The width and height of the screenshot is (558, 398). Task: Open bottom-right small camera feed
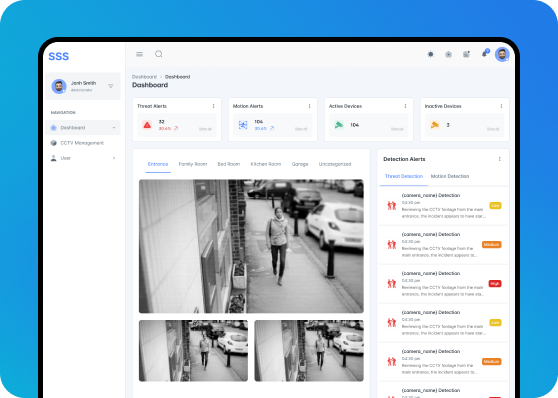tap(309, 351)
